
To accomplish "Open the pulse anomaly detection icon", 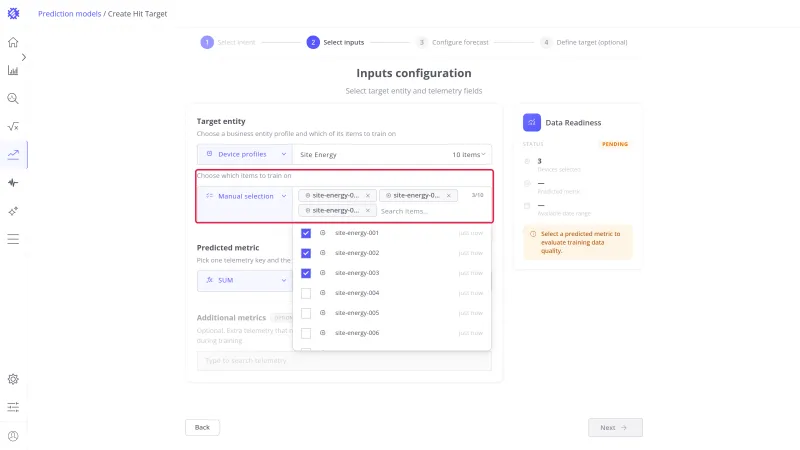I will click(x=13, y=183).
